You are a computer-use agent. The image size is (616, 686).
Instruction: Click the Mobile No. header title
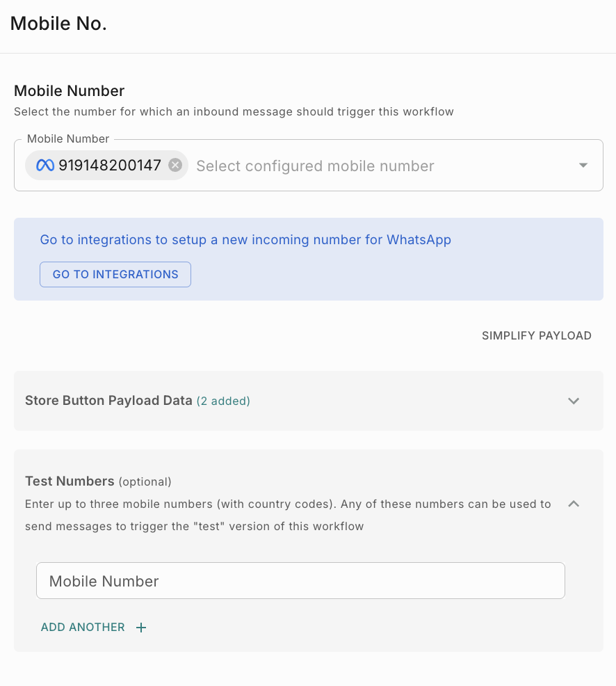58,23
